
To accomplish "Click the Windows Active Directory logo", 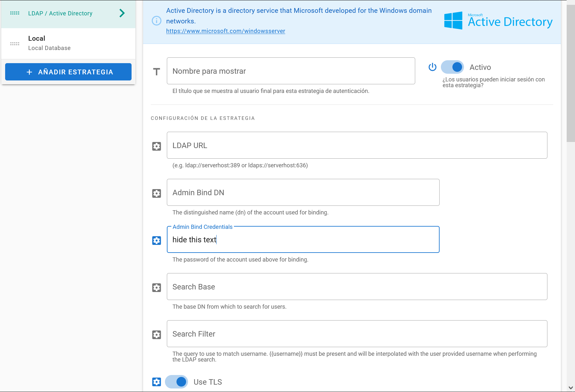I will (x=498, y=21).
